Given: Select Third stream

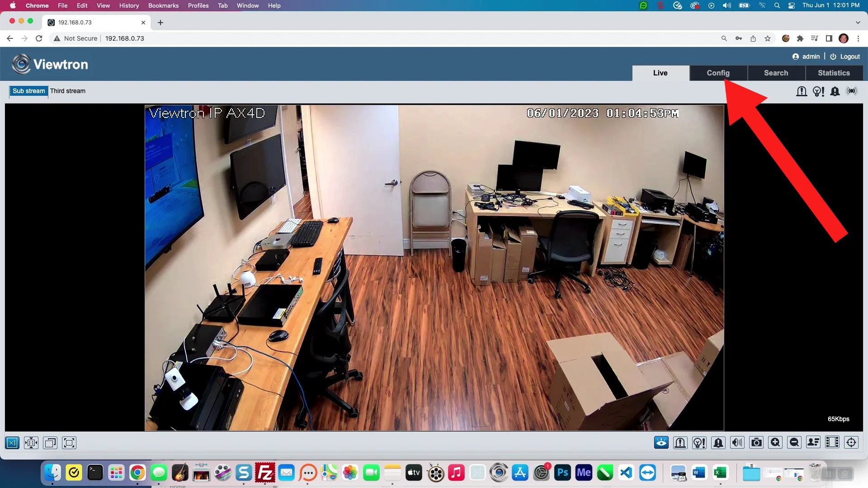Looking at the screenshot, I should point(68,91).
